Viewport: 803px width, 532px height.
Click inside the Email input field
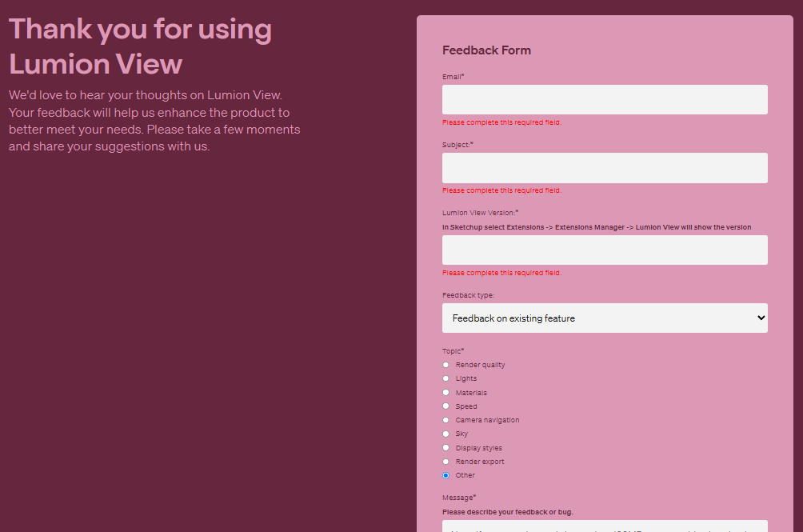605,99
